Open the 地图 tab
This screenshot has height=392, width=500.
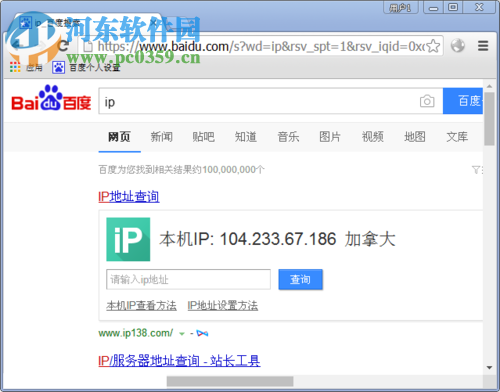click(x=415, y=137)
